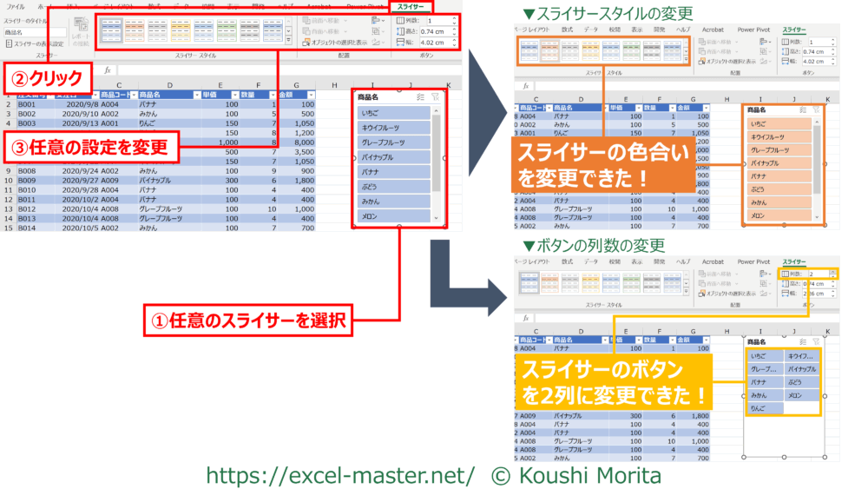Open Power Pivot tab in top-right ribbon
Viewport: 868px width, 489px height.
(752, 30)
